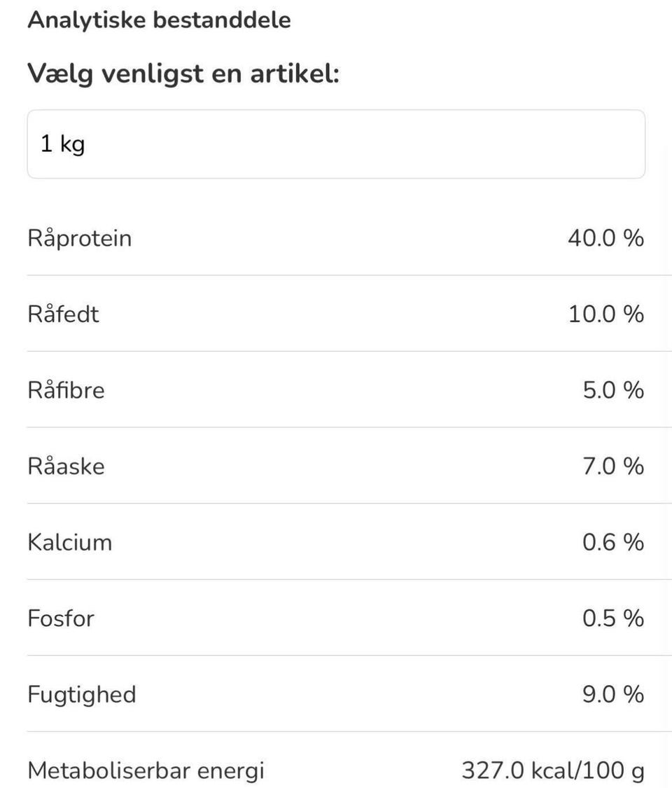Click the 'Vælg venligst en artikel:' label
This screenshot has width=672, height=788.
pos(183,73)
